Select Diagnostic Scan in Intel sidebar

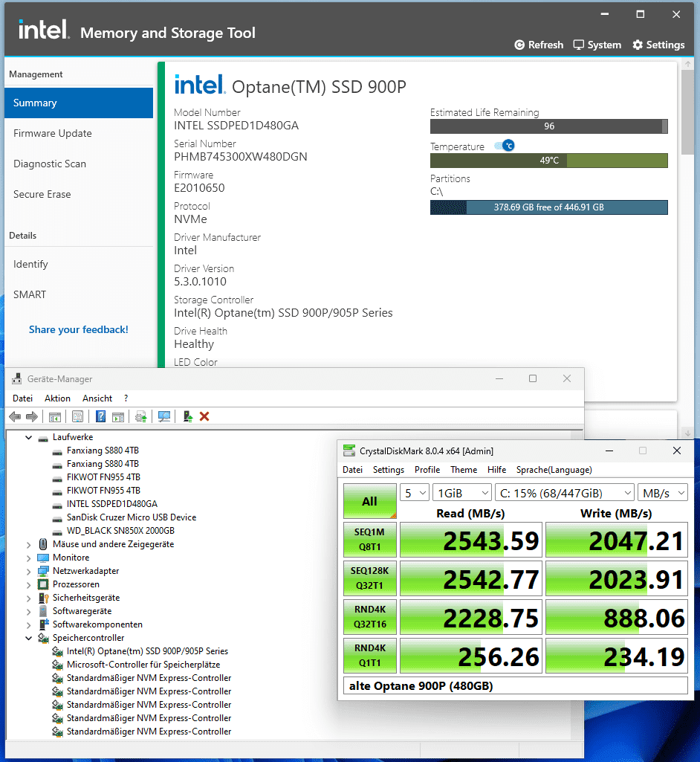pos(79,164)
